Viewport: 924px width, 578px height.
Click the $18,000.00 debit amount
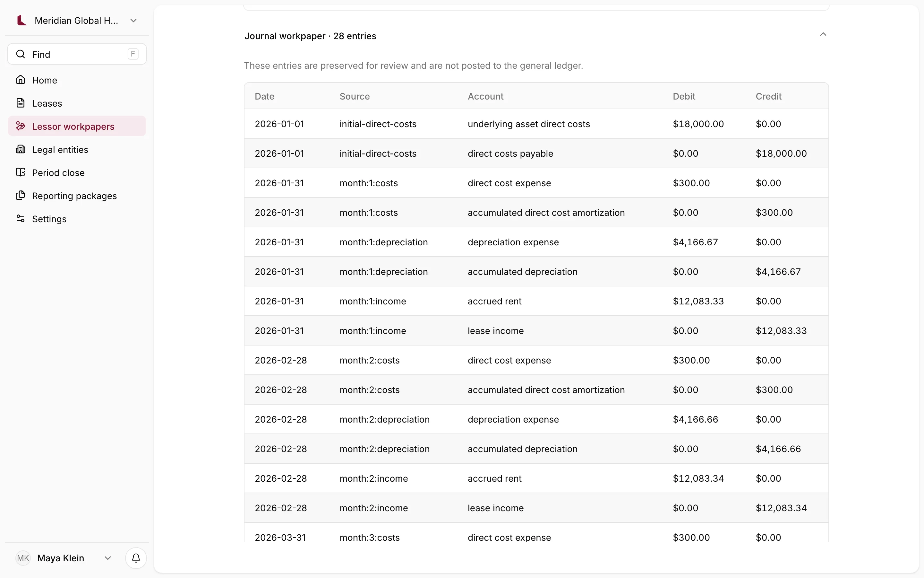pos(698,124)
